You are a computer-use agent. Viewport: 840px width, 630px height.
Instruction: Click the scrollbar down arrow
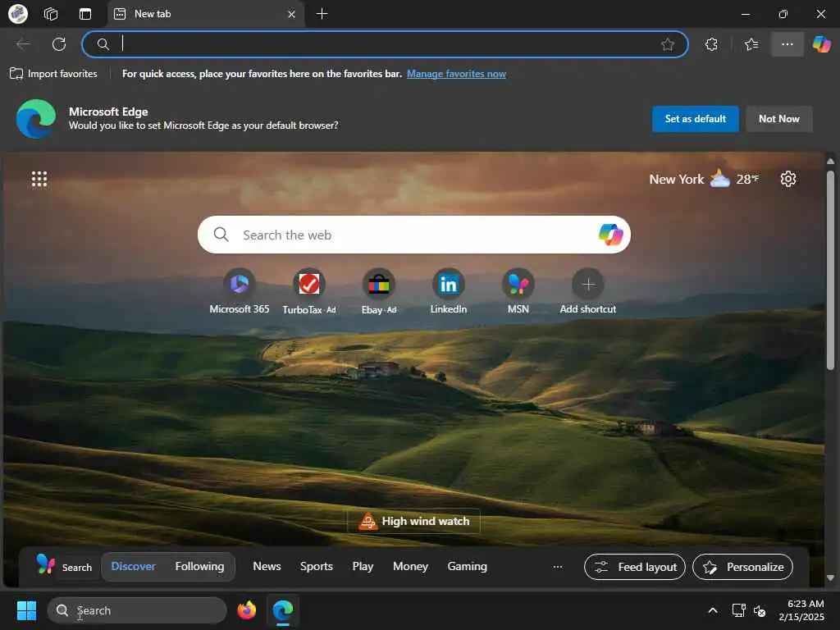(830, 578)
